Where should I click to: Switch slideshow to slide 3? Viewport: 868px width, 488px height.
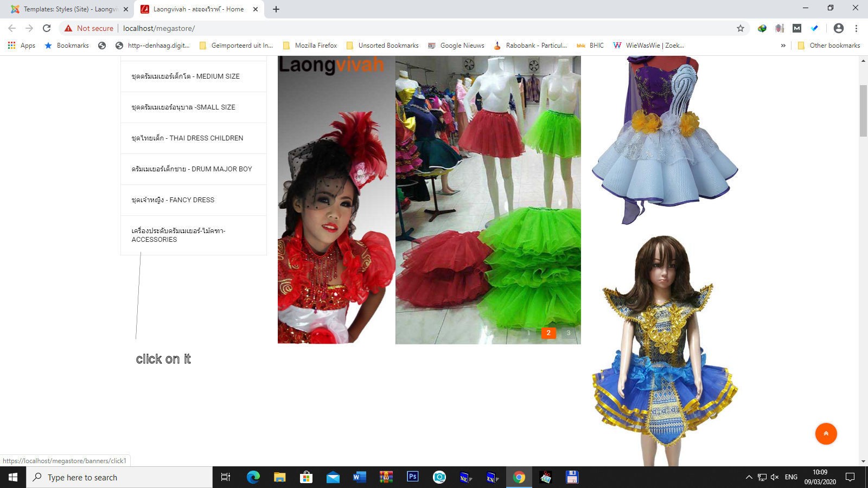tap(568, 333)
